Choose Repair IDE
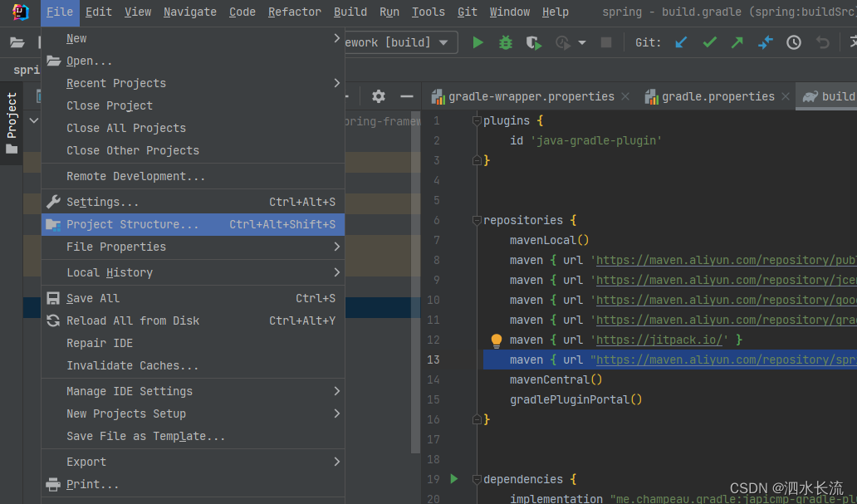This screenshot has width=857, height=504. pos(193,343)
